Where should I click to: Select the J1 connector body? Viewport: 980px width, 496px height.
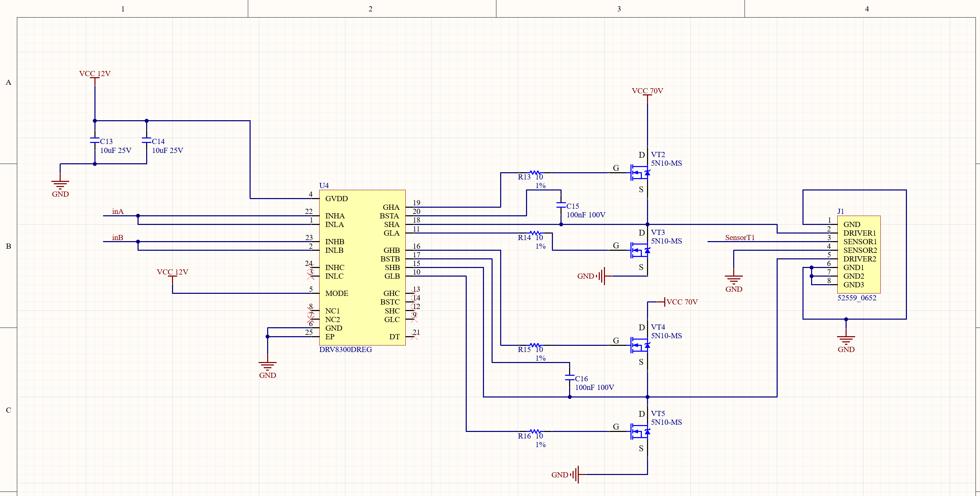858,254
